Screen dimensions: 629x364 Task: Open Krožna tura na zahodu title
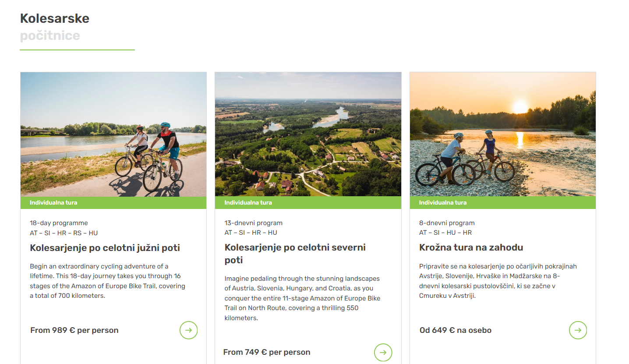[471, 247]
